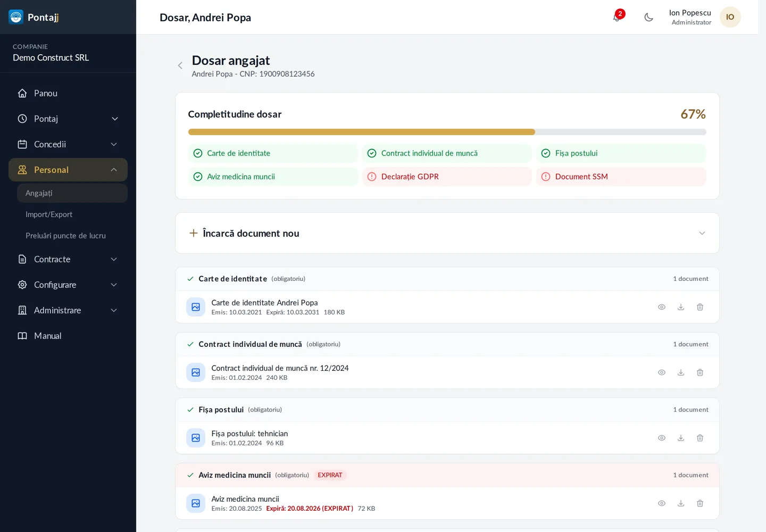766x532 pixels.
Task: Open the Panou menu item
Action: (68, 93)
